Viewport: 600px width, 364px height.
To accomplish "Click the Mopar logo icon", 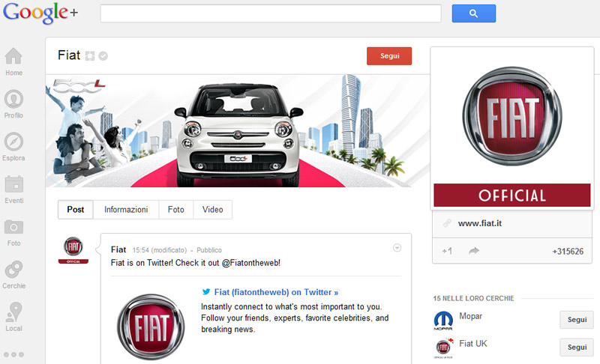I will pyautogui.click(x=443, y=320).
